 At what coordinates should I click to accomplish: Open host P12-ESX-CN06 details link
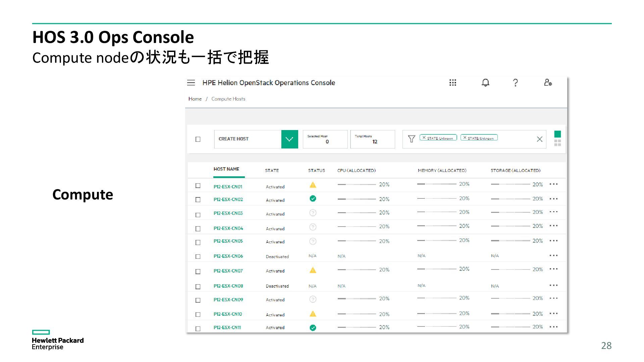click(x=228, y=256)
